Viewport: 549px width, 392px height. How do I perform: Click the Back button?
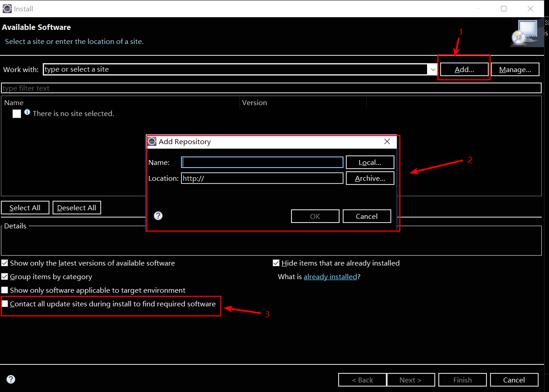(x=362, y=380)
